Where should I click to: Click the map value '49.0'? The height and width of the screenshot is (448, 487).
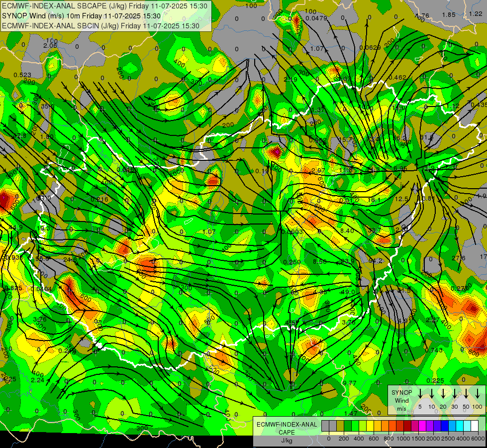[x=348, y=292]
